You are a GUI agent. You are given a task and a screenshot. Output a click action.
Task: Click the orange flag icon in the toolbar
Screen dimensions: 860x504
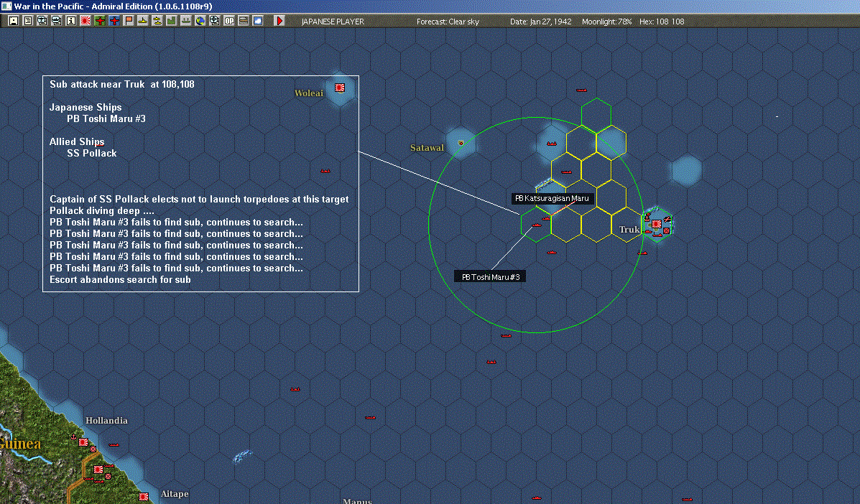point(129,21)
